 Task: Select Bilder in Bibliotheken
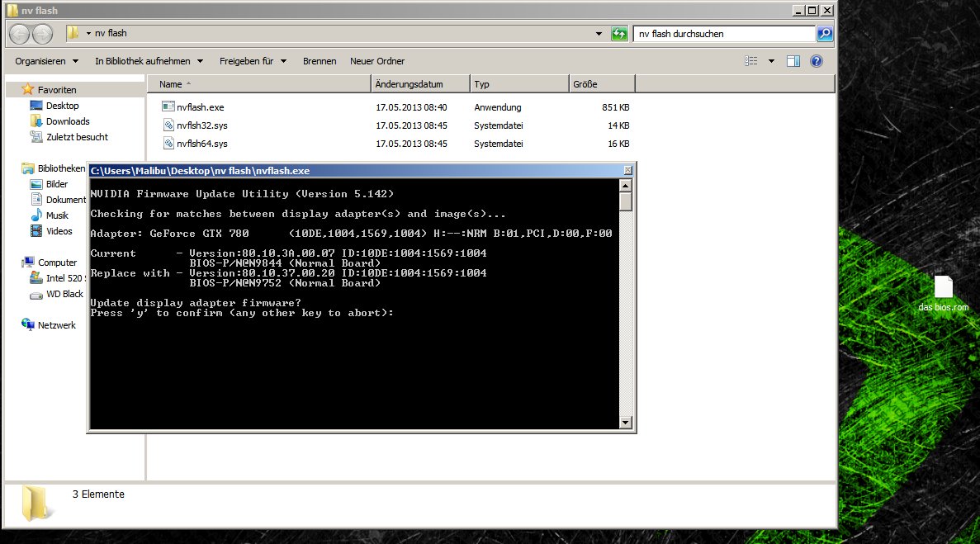click(x=57, y=184)
